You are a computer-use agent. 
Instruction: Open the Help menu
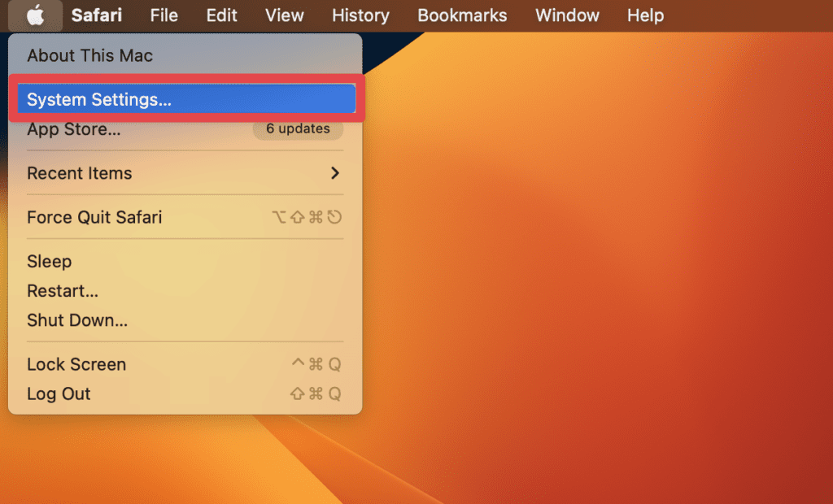(645, 15)
